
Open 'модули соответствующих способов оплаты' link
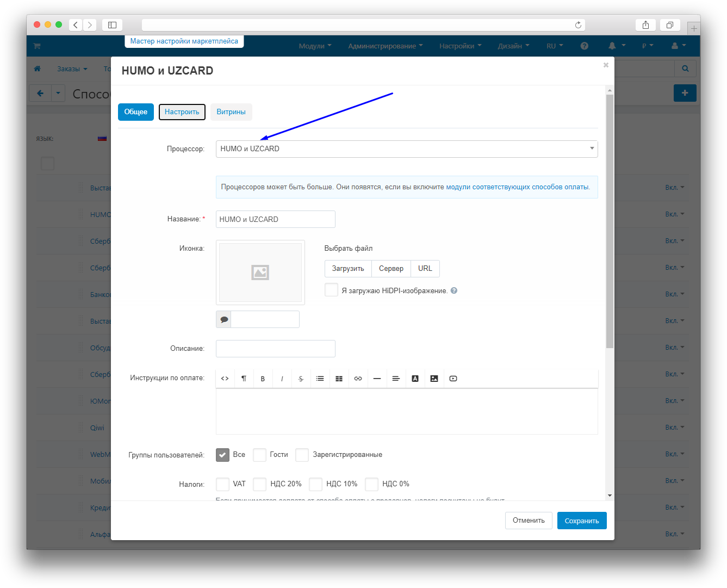click(x=517, y=187)
